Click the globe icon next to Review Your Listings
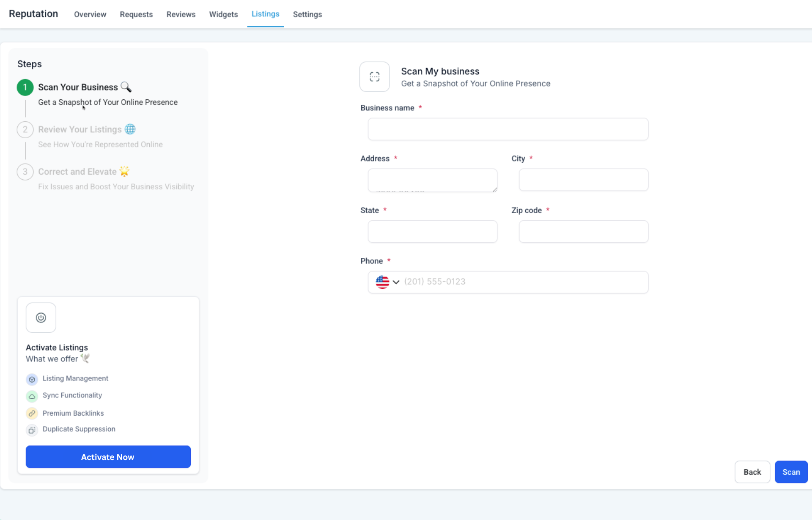The width and height of the screenshot is (812, 520). [x=130, y=129]
